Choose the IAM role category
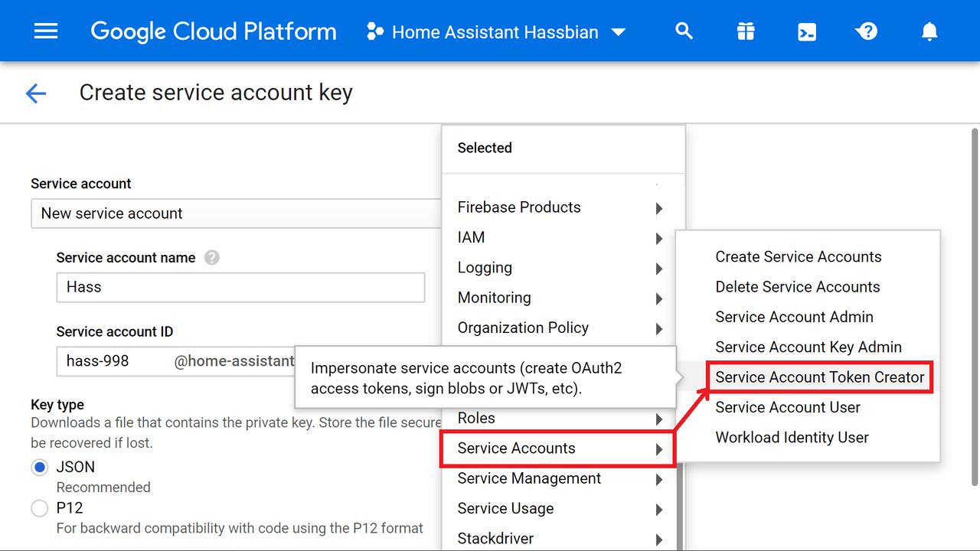This screenshot has height=551, width=980. [471, 237]
